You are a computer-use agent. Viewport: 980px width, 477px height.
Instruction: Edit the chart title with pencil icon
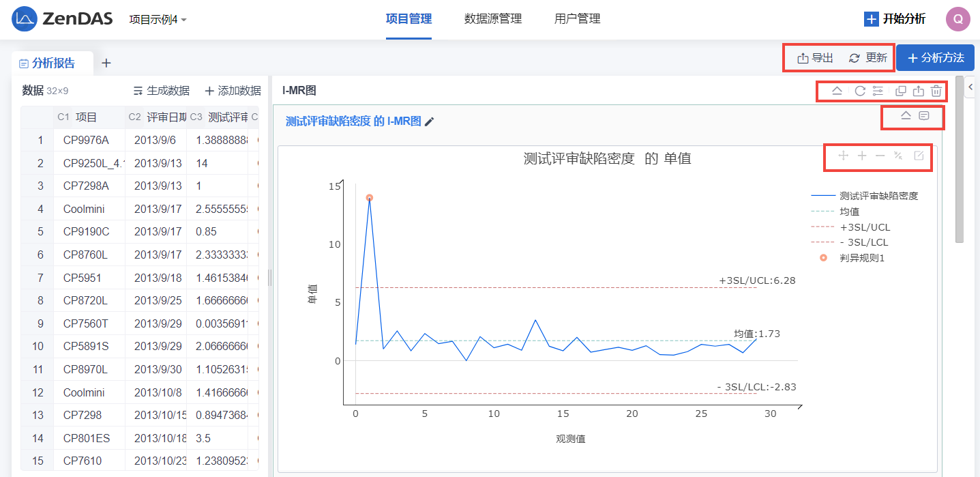click(429, 121)
